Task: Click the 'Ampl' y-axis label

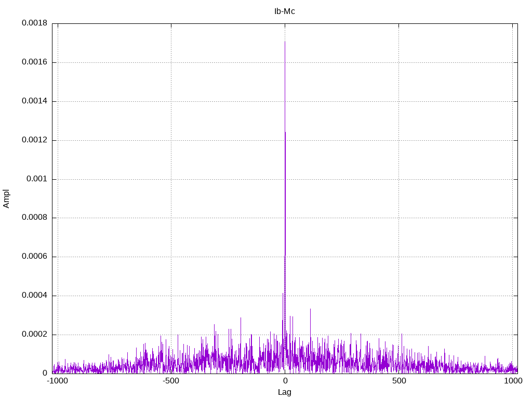Action: point(6,199)
